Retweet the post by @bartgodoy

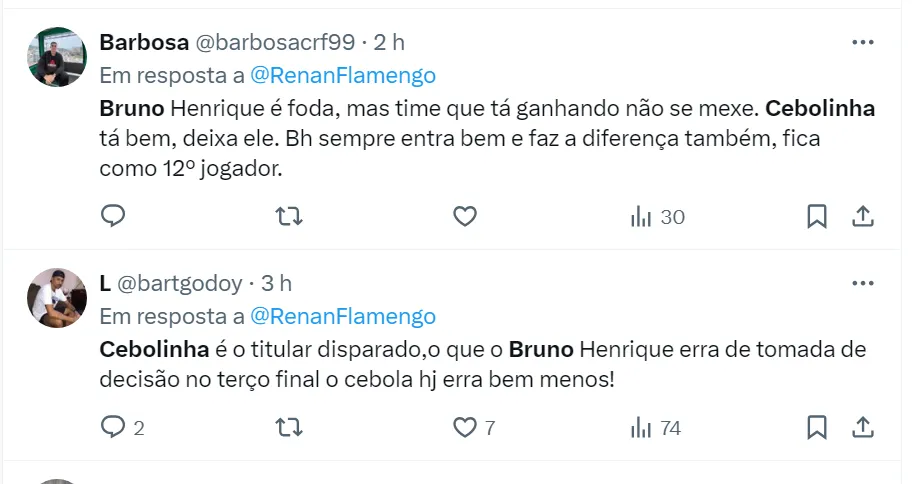pyautogui.click(x=288, y=428)
